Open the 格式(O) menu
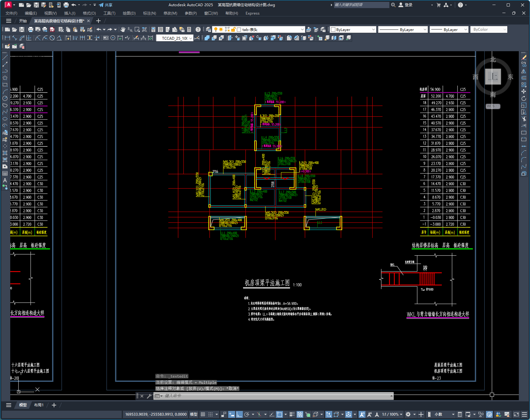This screenshot has width=530, height=420. pyautogui.click(x=89, y=13)
